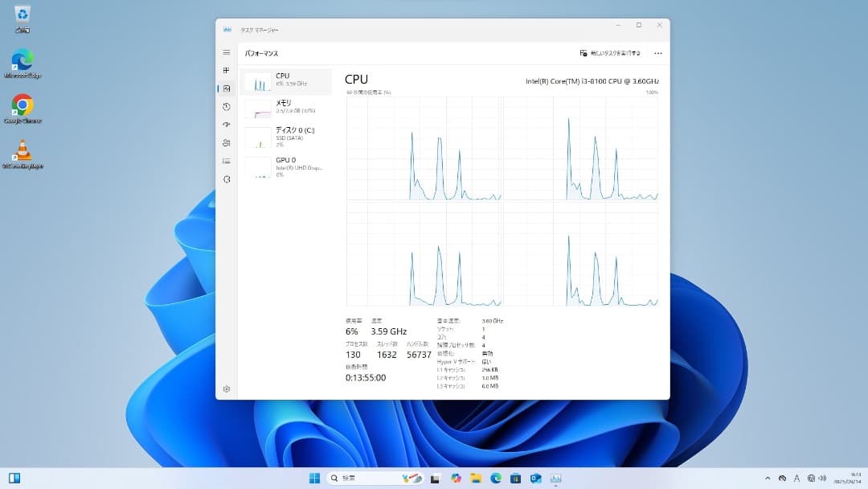Launch Google Chrome from the desktop

[x=22, y=105]
